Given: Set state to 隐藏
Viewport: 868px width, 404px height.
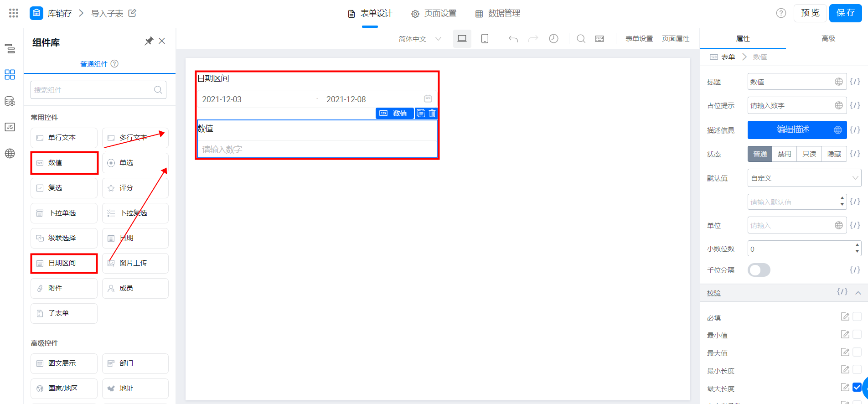Looking at the screenshot, I should click(x=834, y=154).
